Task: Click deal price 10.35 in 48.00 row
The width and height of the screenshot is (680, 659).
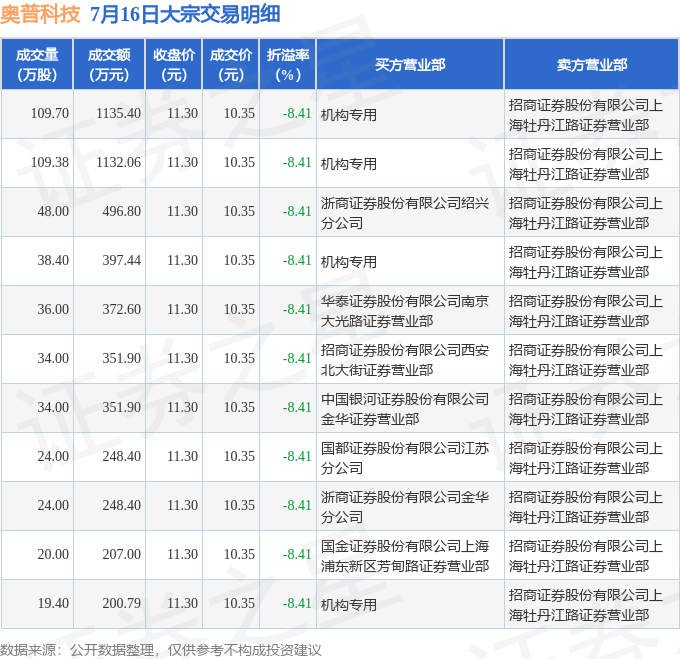Action: [239, 212]
